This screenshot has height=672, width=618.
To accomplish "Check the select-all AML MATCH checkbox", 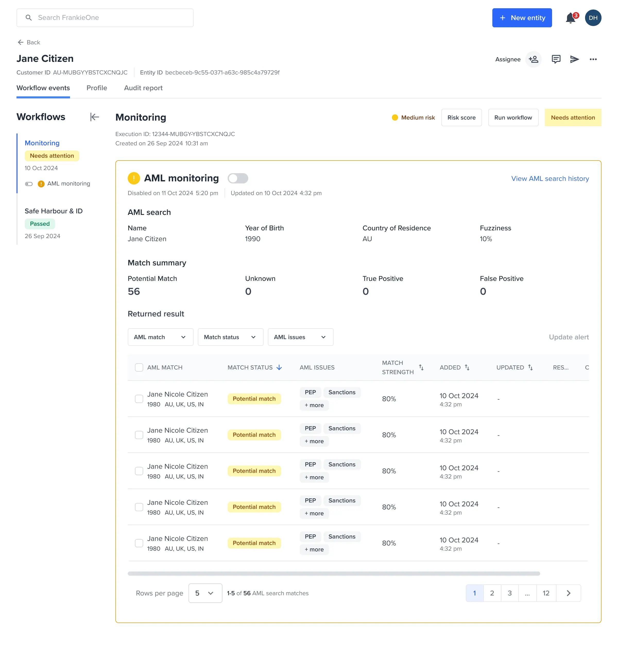I will click(139, 367).
